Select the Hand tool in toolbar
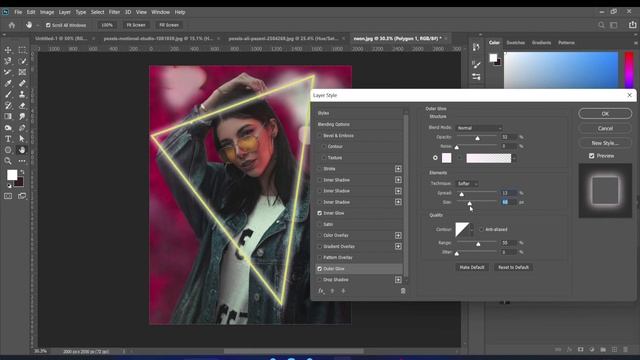The width and height of the screenshot is (640, 360). pos(22,150)
